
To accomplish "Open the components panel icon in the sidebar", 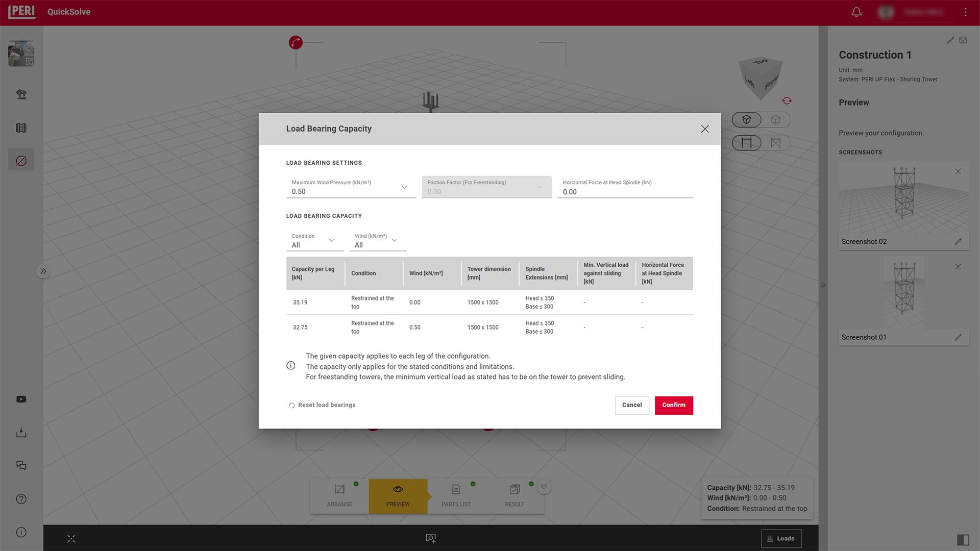I will click(x=21, y=128).
